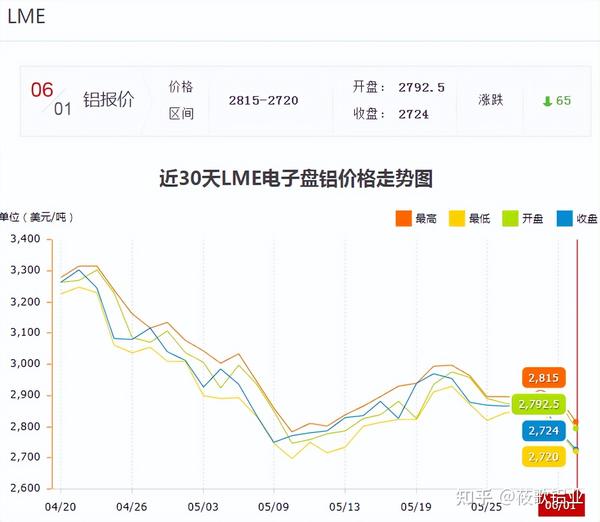Click the 05/09 x-axis date label

274,507
